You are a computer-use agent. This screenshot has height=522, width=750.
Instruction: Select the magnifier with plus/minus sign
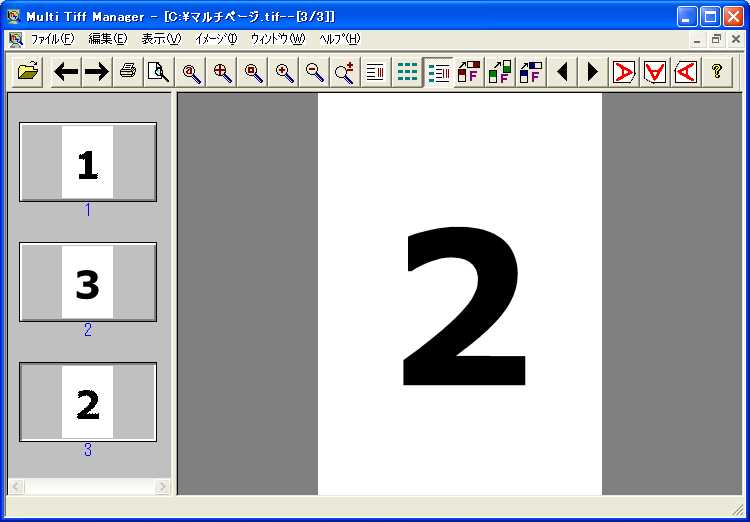(x=345, y=72)
